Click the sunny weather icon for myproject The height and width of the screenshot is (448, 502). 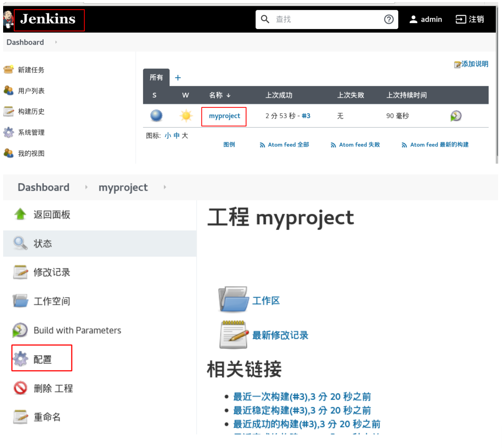(186, 115)
